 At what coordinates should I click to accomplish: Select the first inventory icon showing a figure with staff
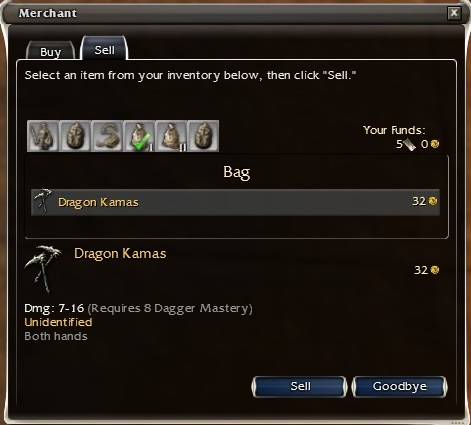(x=43, y=136)
